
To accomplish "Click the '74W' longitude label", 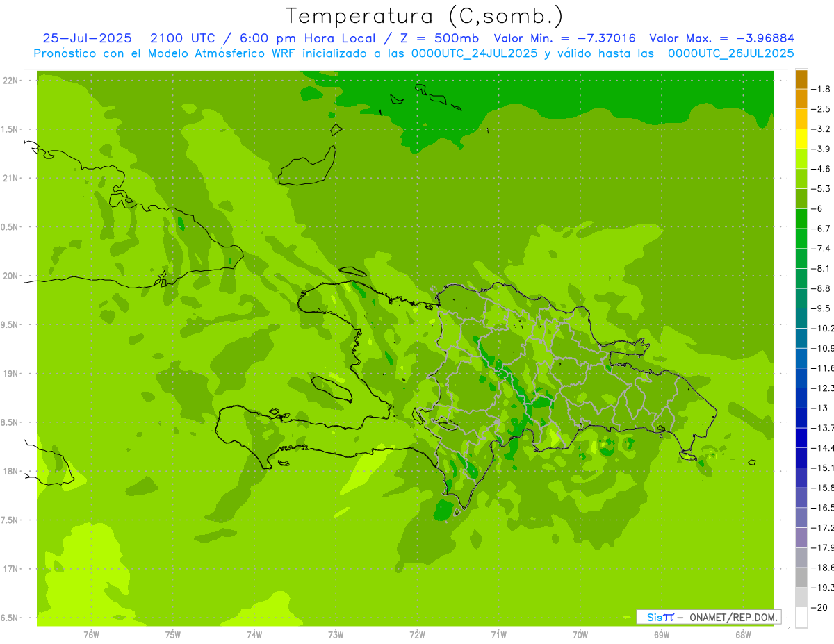I will (x=254, y=635).
